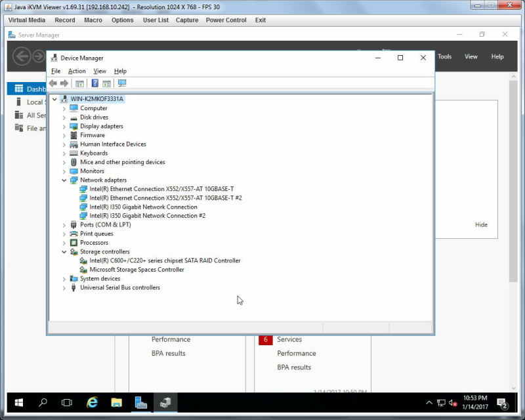Click the Hide link in Server Manager
Screen dimensions: 525x420
point(481,224)
